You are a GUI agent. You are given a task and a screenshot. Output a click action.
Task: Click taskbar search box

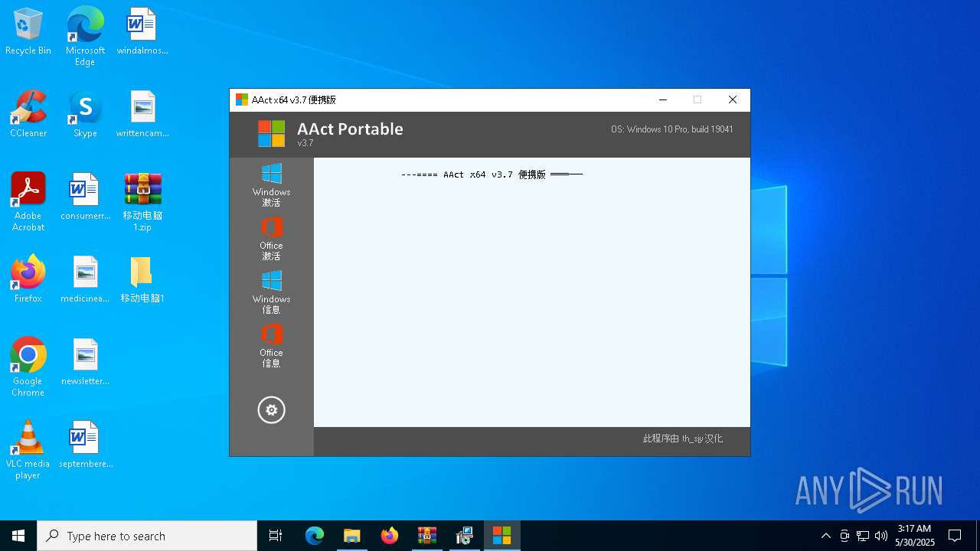pos(147,536)
